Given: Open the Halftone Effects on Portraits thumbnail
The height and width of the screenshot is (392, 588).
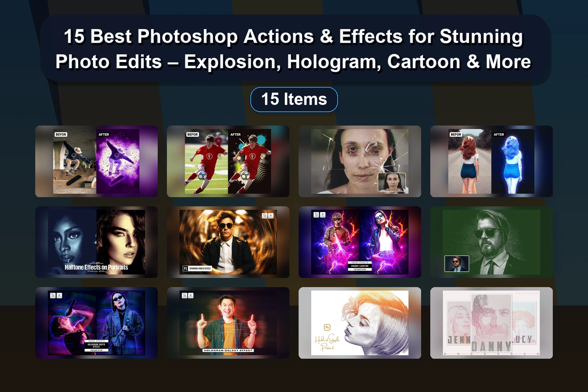Looking at the screenshot, I should click(x=96, y=242).
